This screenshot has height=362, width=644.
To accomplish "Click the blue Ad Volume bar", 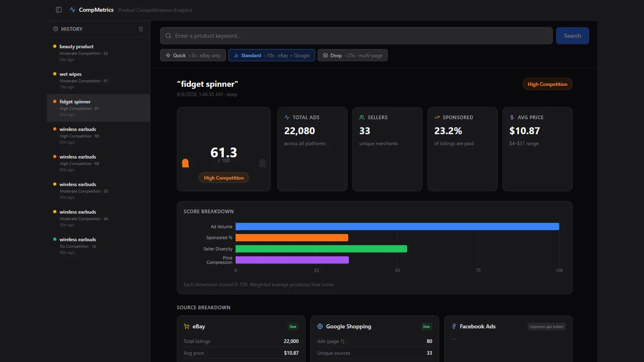I will pyautogui.click(x=397, y=227).
